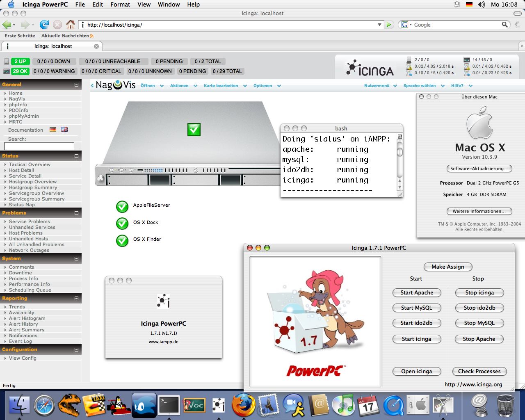Open Tactical Overview in sidebar
This screenshot has height=420, width=525.
30,164
